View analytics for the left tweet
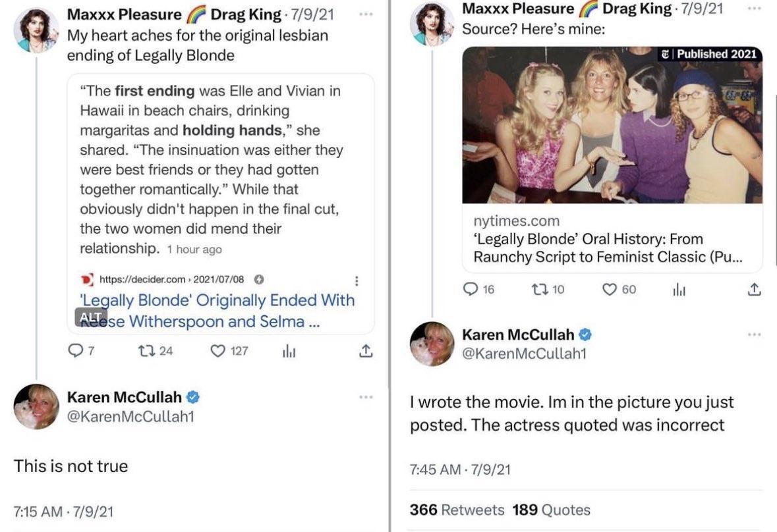This screenshot has height=532, width=777. click(289, 352)
